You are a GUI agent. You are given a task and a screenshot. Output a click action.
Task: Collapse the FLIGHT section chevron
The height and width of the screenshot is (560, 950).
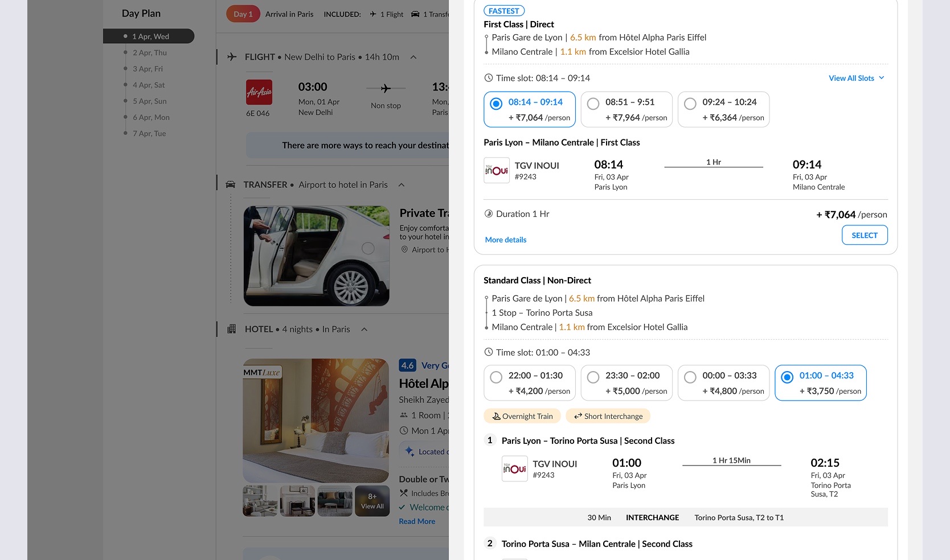[413, 57]
